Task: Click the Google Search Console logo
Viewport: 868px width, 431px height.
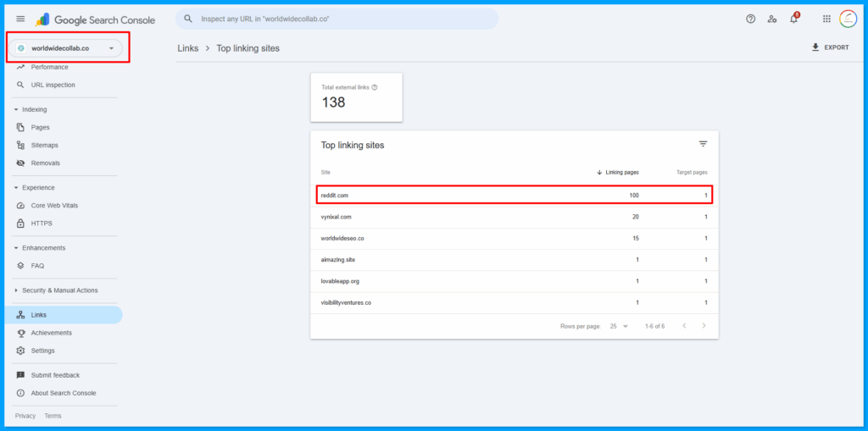Action: (x=95, y=20)
